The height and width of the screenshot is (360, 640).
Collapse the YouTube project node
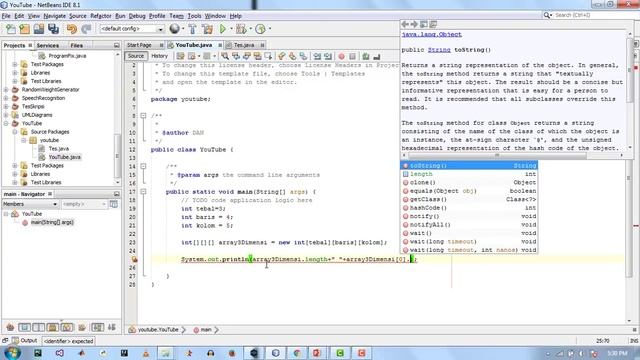(x=6, y=123)
